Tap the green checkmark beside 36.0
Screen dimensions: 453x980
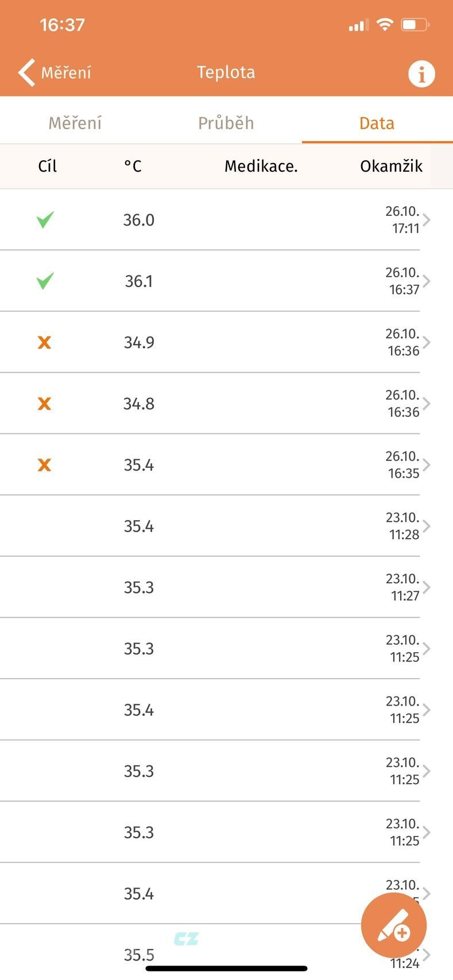45,220
